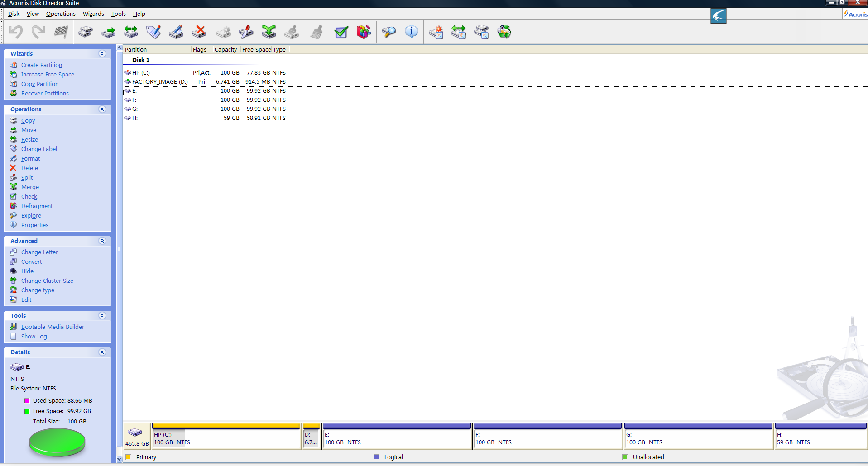Screen dimensions: 868x466
Task: Click the Partition column header
Action: pos(157,50)
